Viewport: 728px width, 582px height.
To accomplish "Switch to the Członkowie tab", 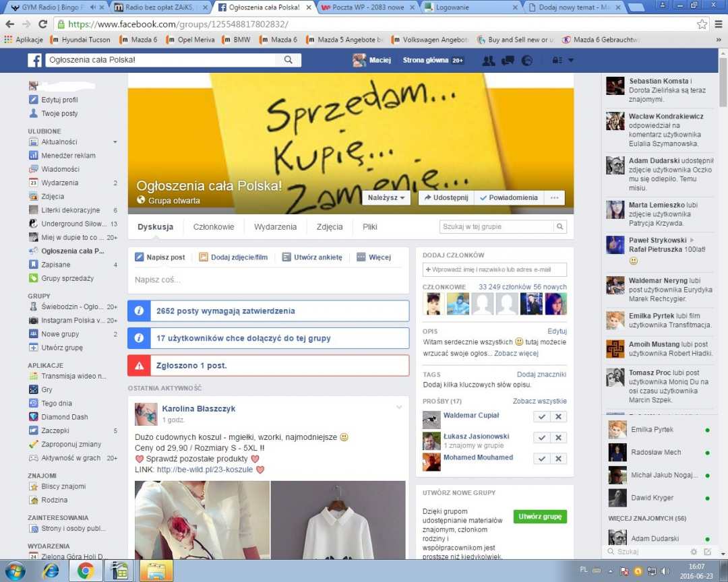I will point(214,227).
